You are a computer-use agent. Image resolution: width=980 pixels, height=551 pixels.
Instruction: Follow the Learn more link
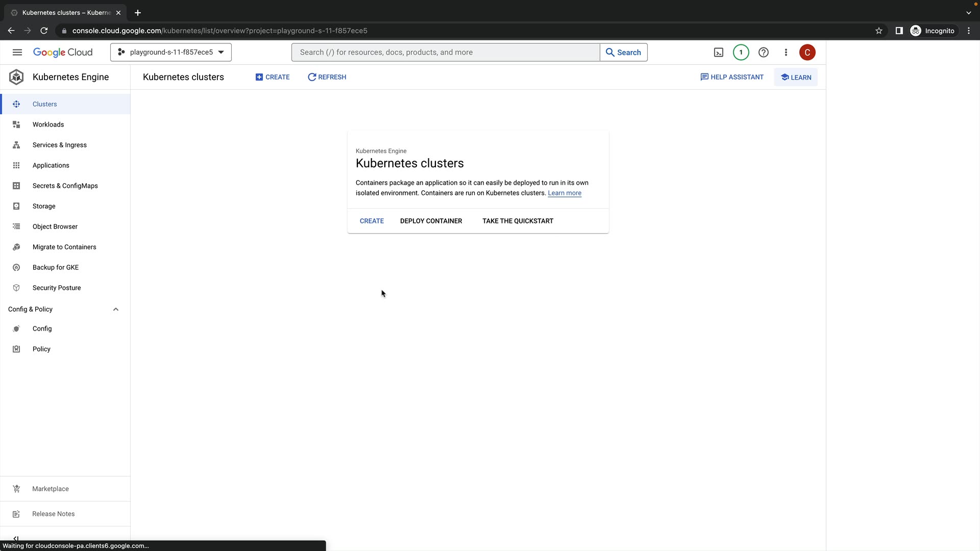[564, 193]
